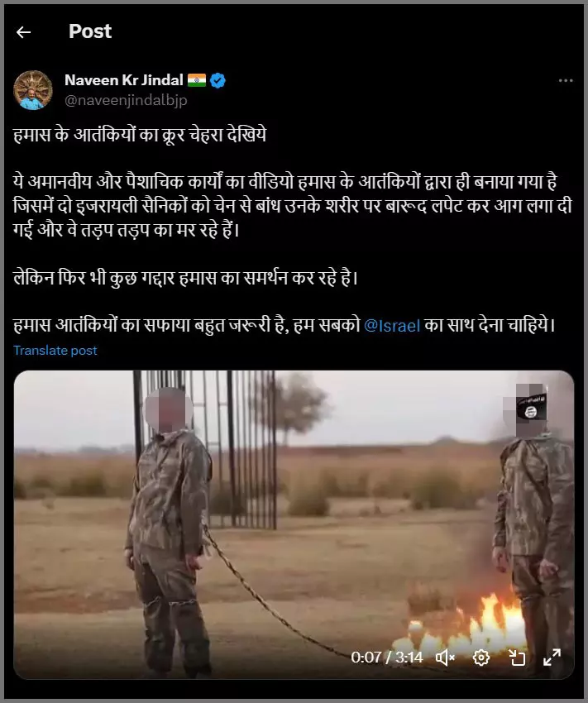Click the final line before the @Israel mention
Screen dimensions: 588x703
pyautogui.click(x=187, y=326)
